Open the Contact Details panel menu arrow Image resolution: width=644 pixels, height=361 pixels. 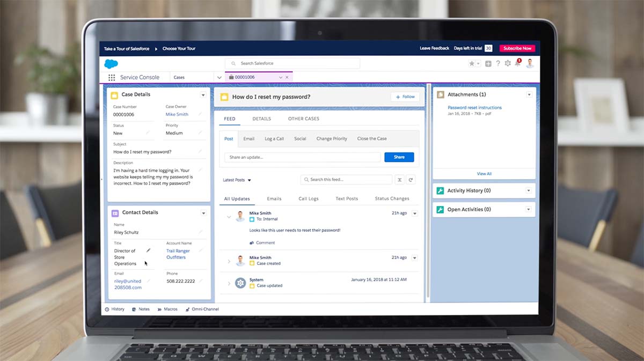point(203,213)
